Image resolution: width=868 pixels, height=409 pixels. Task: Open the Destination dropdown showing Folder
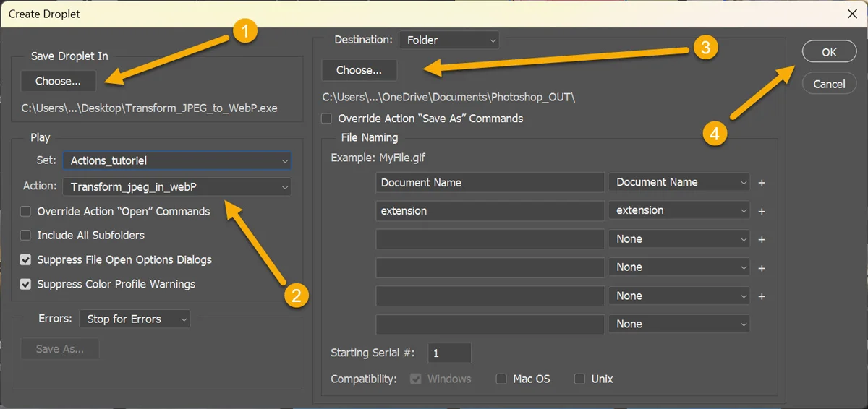click(x=450, y=40)
